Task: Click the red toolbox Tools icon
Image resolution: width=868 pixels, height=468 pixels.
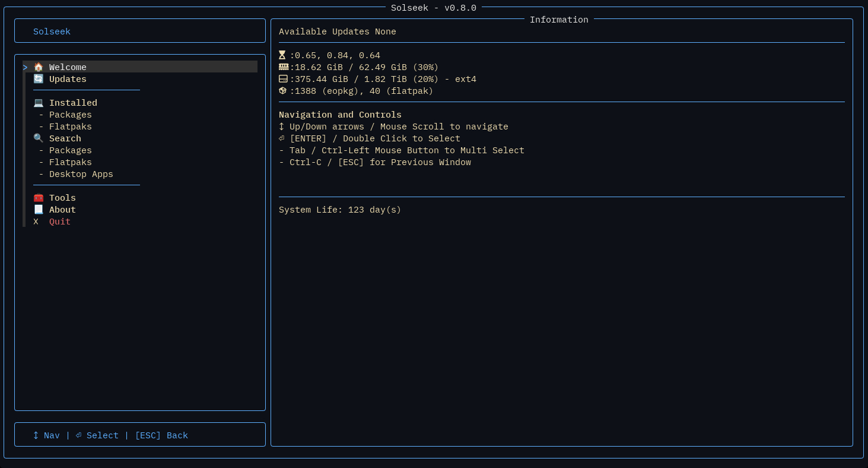Action: pos(39,198)
